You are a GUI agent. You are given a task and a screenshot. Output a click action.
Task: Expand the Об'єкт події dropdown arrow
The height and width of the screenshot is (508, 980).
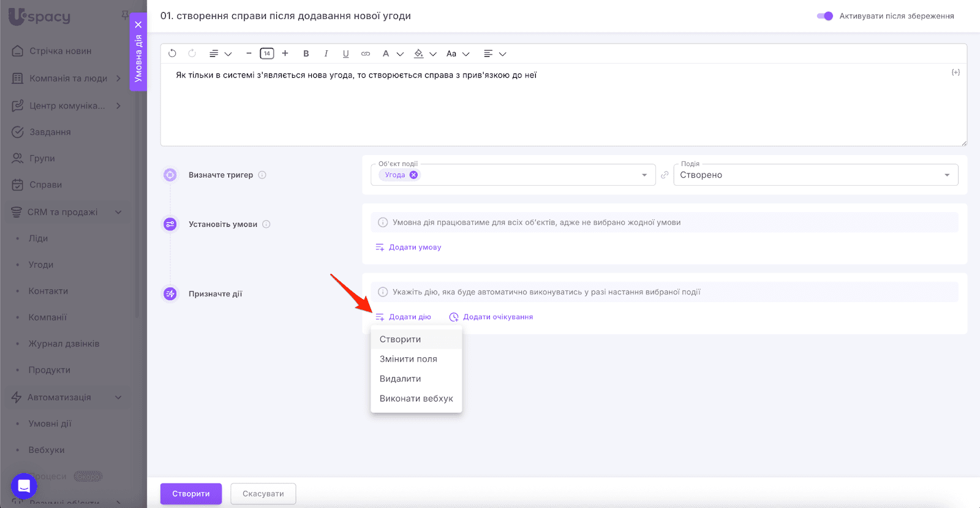point(644,175)
